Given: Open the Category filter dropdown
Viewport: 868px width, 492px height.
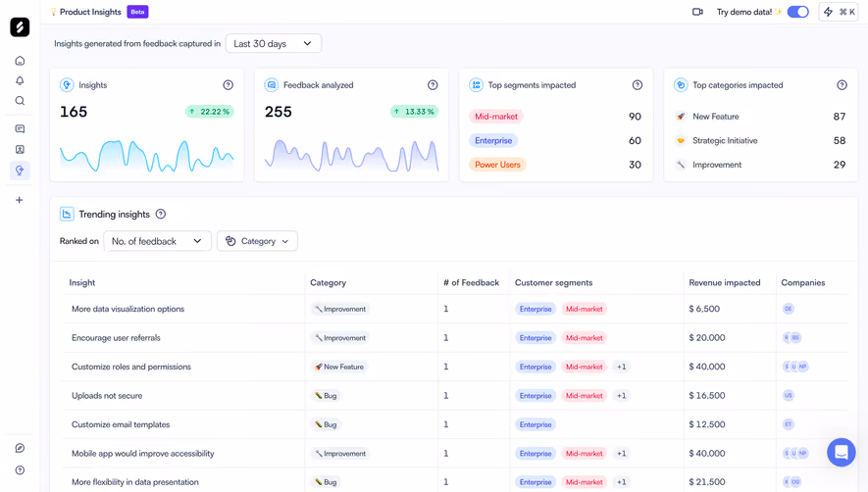Looking at the screenshot, I should pos(257,241).
